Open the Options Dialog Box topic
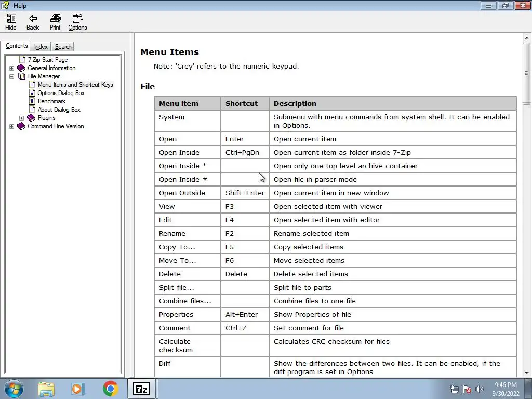The width and height of the screenshot is (532, 399). pos(61,93)
